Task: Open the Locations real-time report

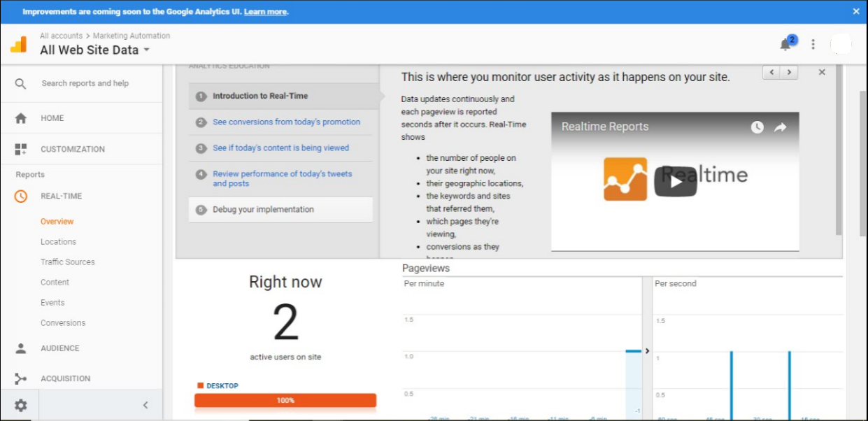Action: tap(58, 242)
